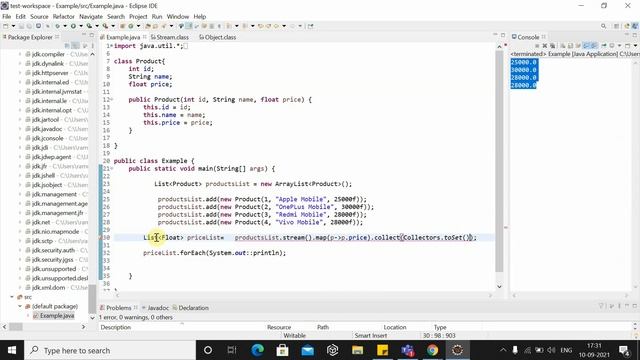
Task: Switch to the Stream.class editor tab
Action: pyautogui.click(x=170, y=37)
